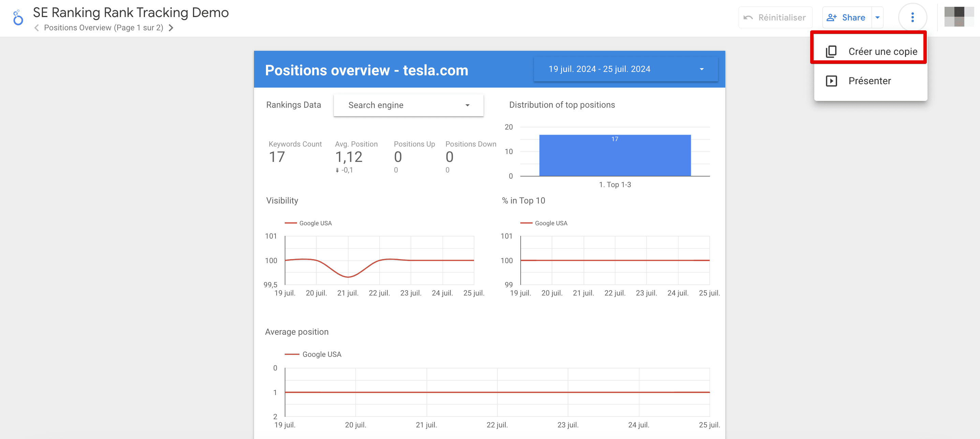This screenshot has width=980, height=439.
Task: Click Google USA legend in Average position chart
Action: pyautogui.click(x=313, y=354)
